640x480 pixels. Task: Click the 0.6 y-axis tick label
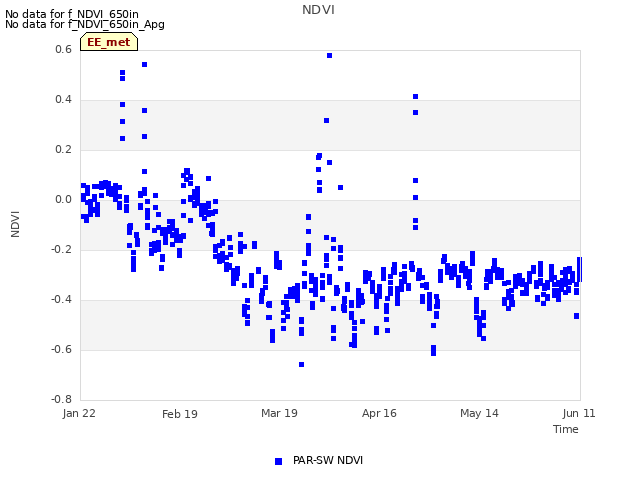pyautogui.click(x=63, y=49)
